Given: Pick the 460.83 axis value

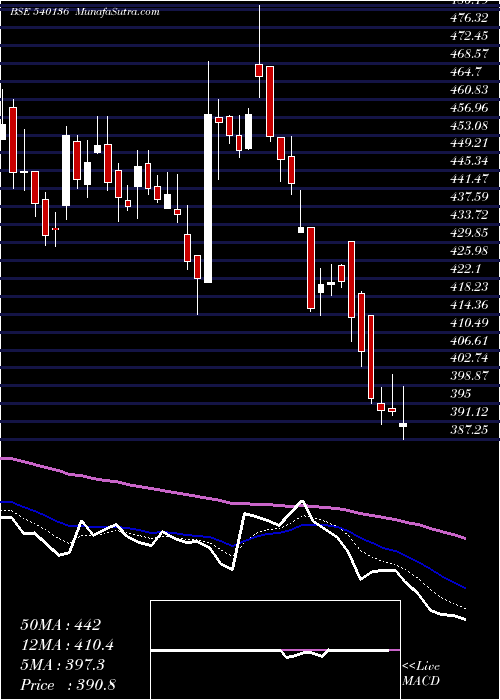Looking at the screenshot, I should (x=468, y=90).
